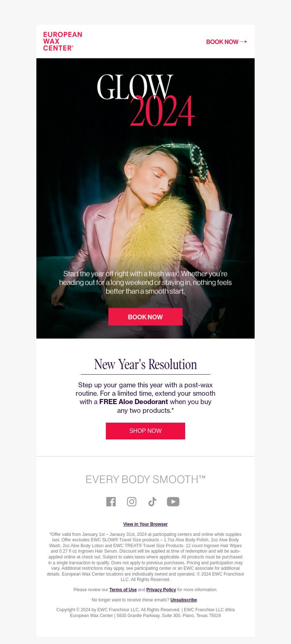The height and width of the screenshot is (644, 291).
Task: Open the Instagram social icon
Action: tap(132, 502)
